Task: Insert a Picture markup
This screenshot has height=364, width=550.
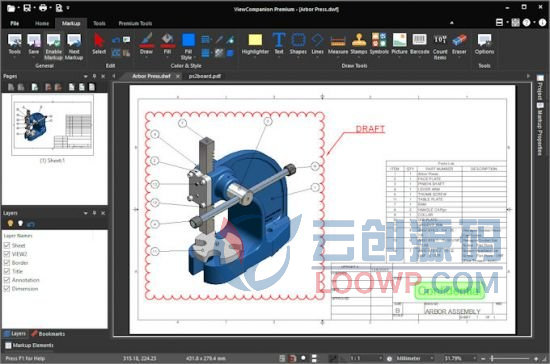Action: (x=400, y=44)
